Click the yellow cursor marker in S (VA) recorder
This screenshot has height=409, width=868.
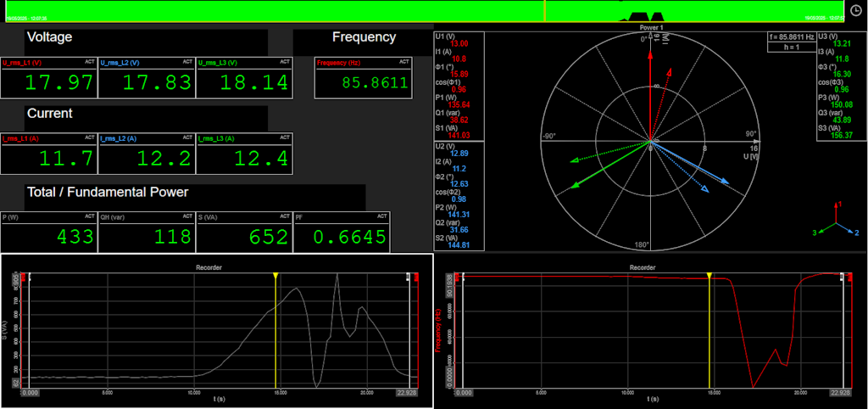pos(275,276)
